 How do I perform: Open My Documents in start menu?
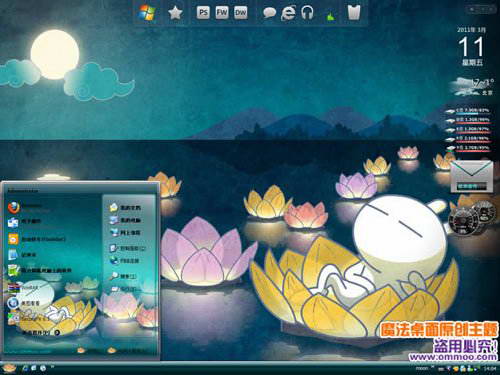point(125,207)
